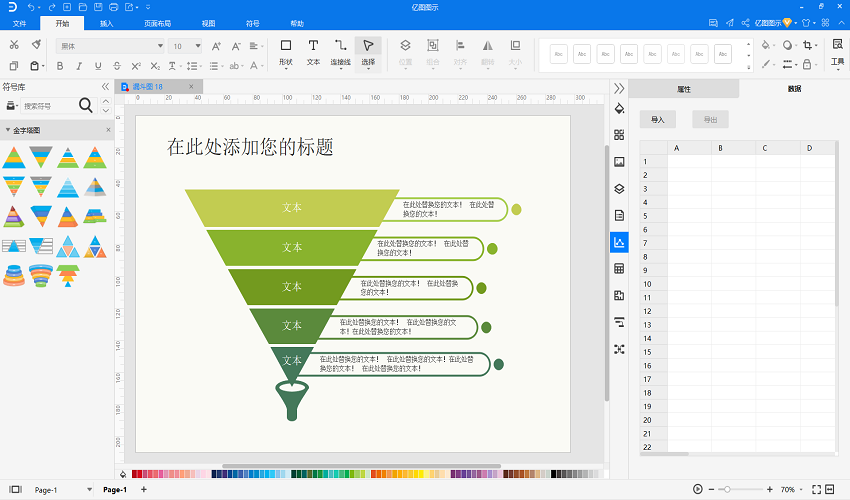
Task: Click the magnifier search icon
Action: click(86, 105)
